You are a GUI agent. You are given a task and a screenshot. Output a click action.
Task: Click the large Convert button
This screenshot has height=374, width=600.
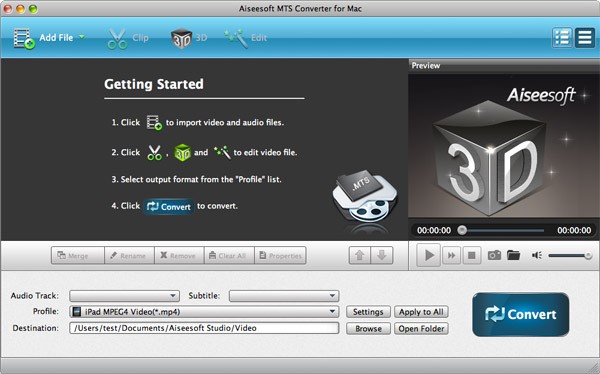tap(520, 315)
